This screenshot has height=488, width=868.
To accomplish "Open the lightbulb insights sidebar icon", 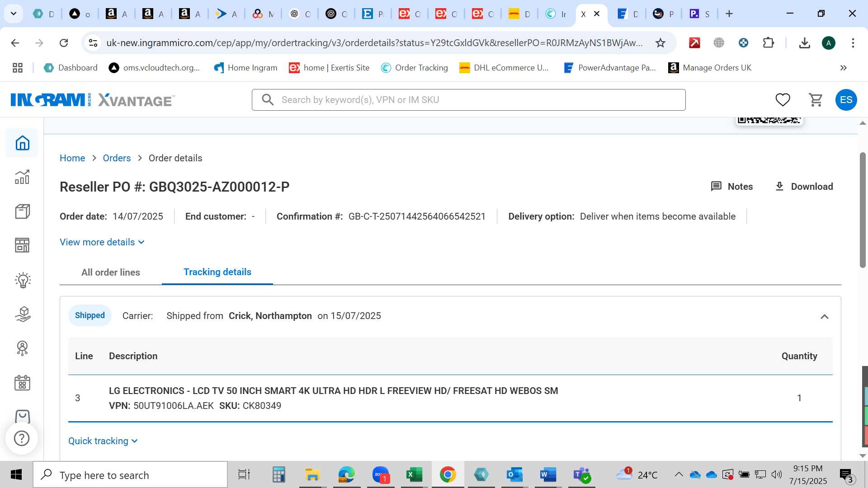I will click(x=22, y=280).
